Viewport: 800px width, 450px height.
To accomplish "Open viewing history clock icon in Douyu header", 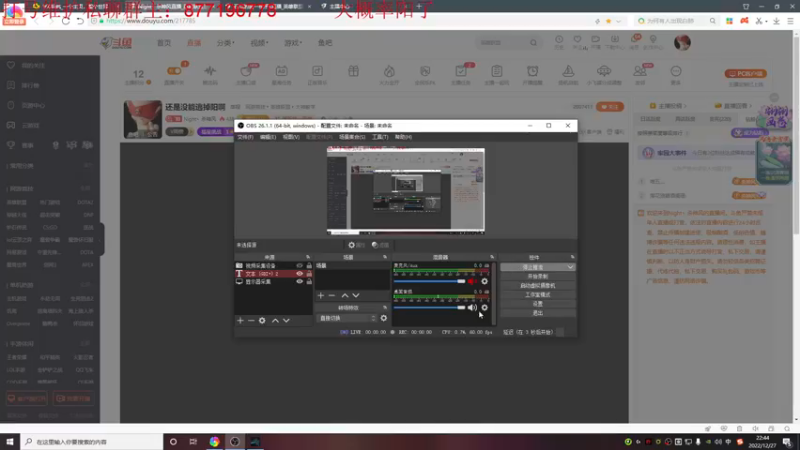I will click(559, 39).
